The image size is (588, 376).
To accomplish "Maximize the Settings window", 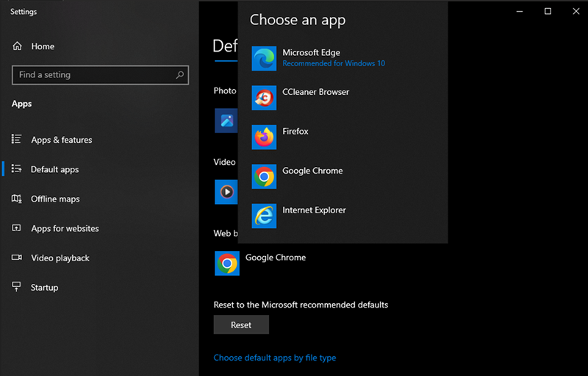I will point(548,11).
